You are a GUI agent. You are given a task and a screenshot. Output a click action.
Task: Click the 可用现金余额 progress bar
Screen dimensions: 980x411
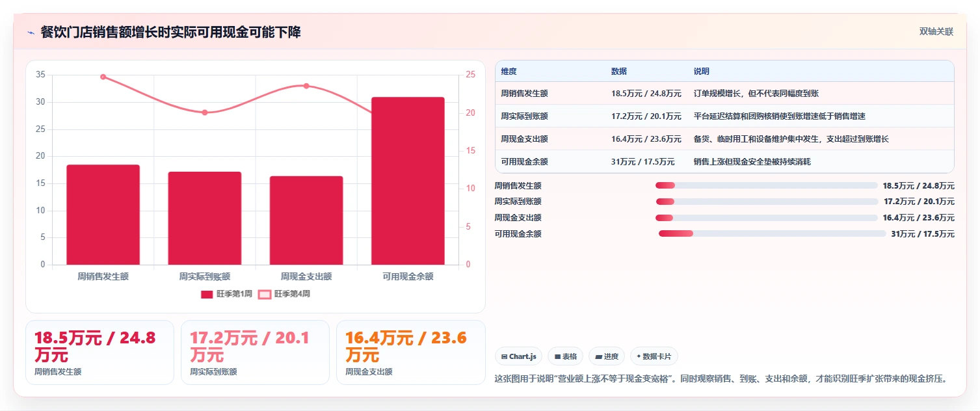tap(773, 233)
